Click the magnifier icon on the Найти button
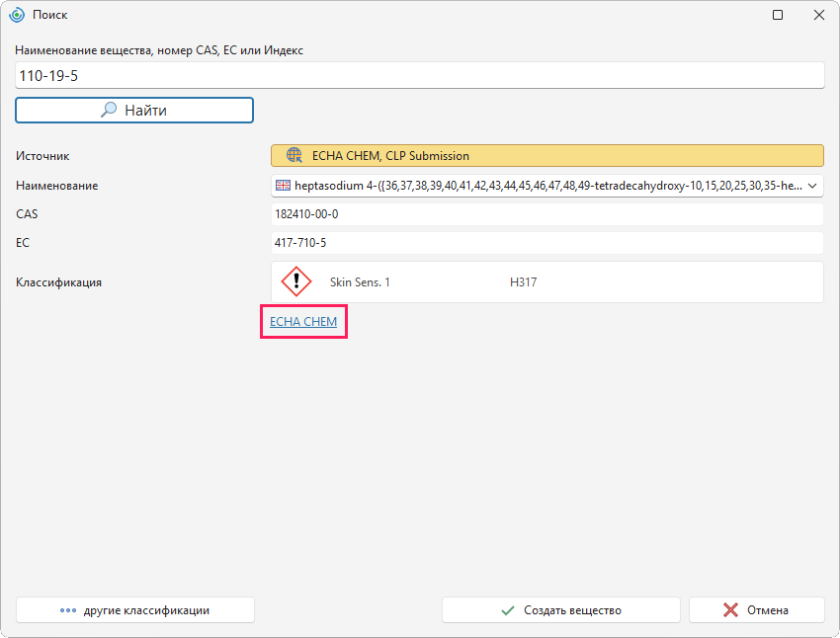The image size is (840, 638). (109, 110)
